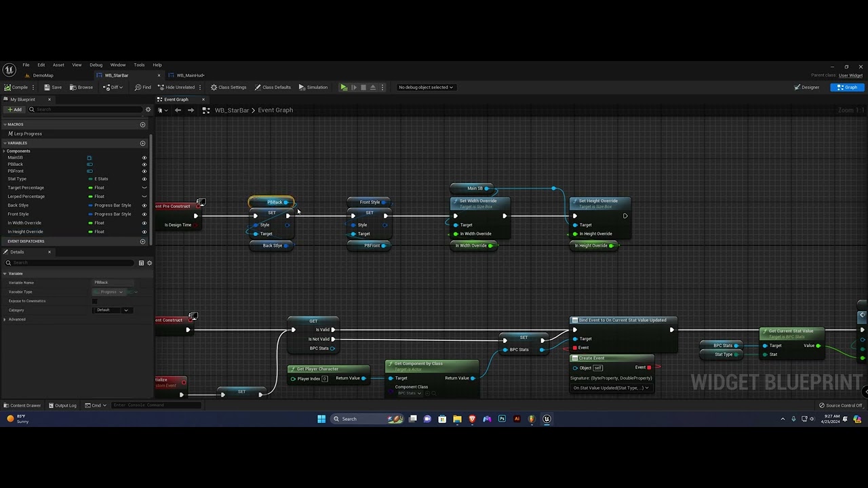Open My Blueprint panel settings gear
This screenshot has height=488, width=868.
pyautogui.click(x=148, y=110)
